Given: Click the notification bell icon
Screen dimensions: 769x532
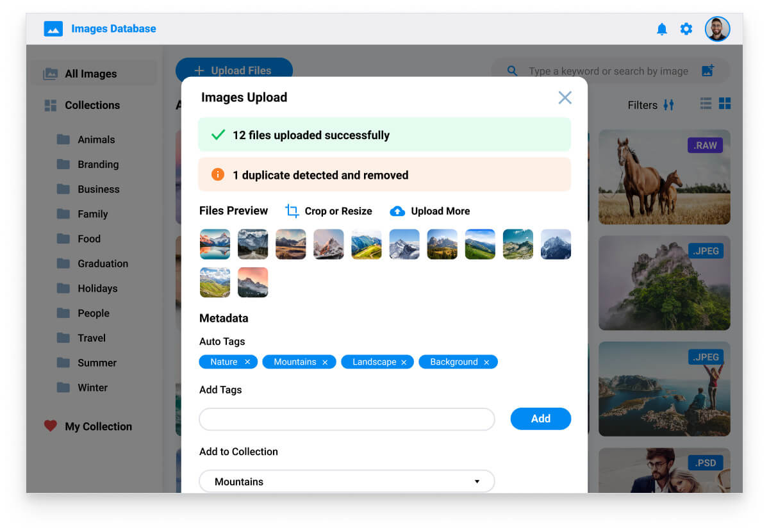Looking at the screenshot, I should pyautogui.click(x=662, y=29).
